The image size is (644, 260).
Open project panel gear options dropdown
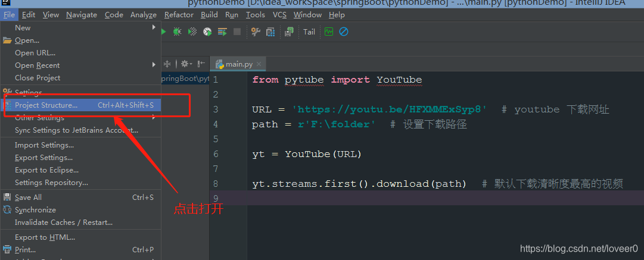[x=187, y=64]
